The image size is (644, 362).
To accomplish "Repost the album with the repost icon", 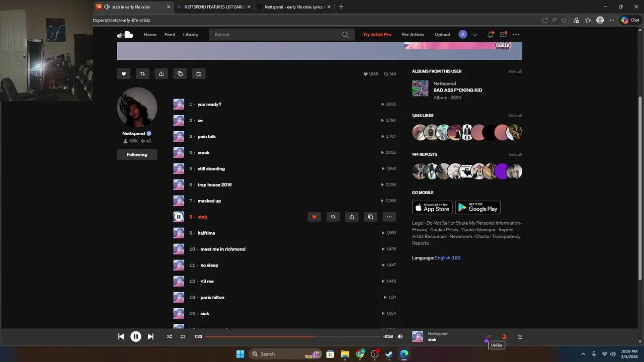I will (142, 74).
